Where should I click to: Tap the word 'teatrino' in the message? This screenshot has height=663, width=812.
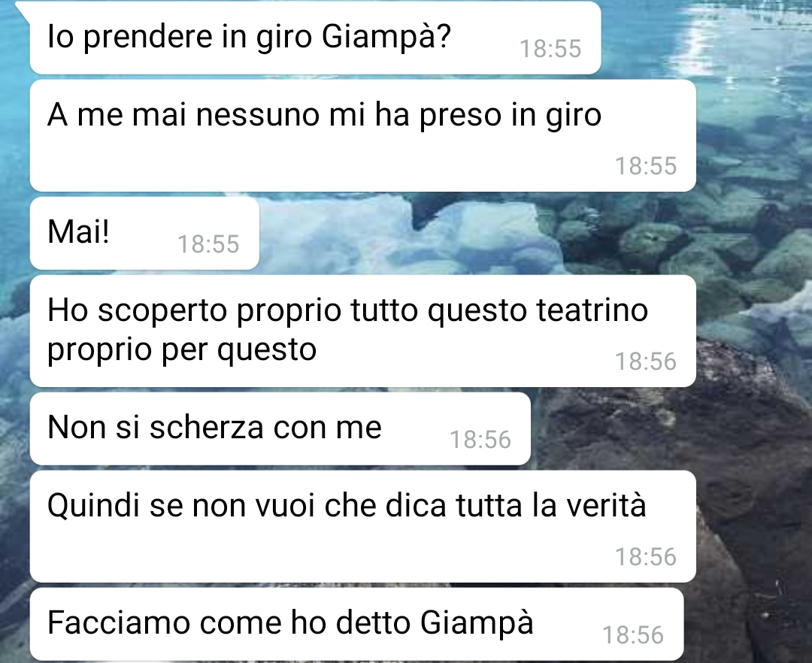[592, 310]
